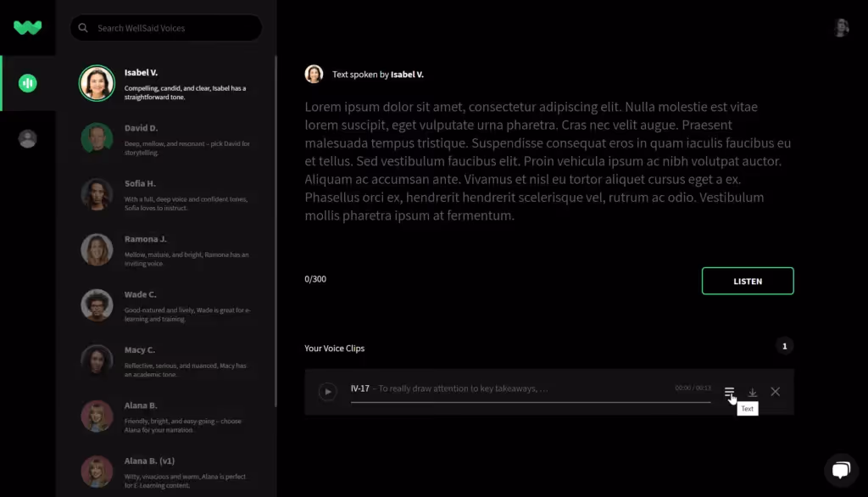Select Isabel V. voice avatar
Screen dimensions: 868x497
click(97, 83)
